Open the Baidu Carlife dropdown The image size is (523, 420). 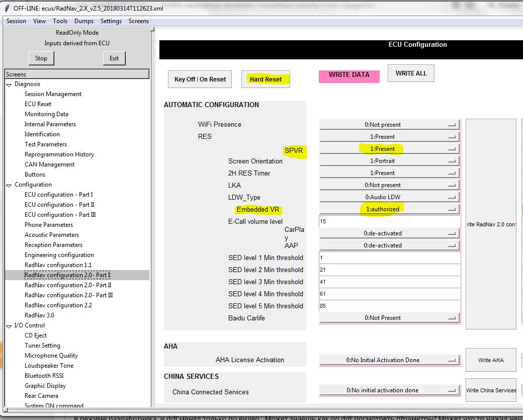tap(389, 318)
